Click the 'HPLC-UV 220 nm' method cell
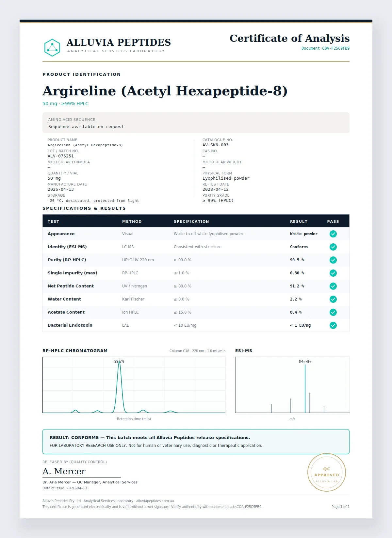This screenshot has height=538, width=392. click(x=138, y=260)
